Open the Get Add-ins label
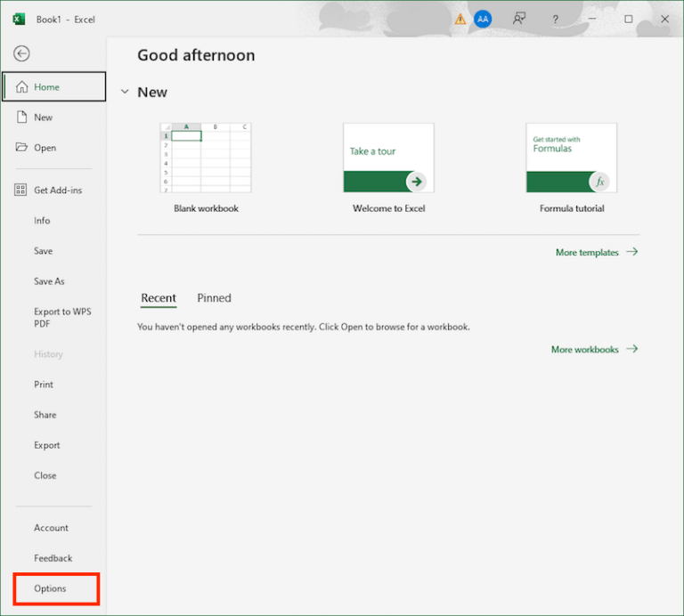Screen dimensions: 684x616 click(58, 190)
